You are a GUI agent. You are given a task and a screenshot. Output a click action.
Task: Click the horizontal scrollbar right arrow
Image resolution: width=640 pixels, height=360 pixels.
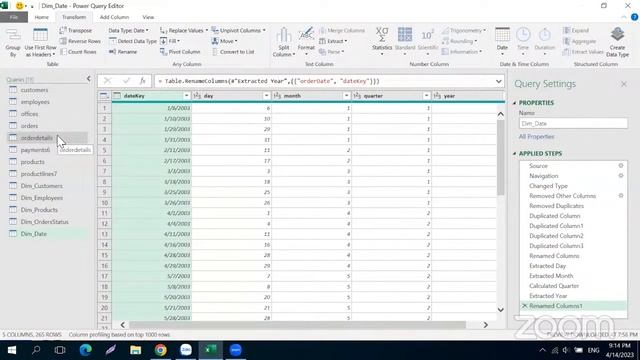click(x=485, y=325)
